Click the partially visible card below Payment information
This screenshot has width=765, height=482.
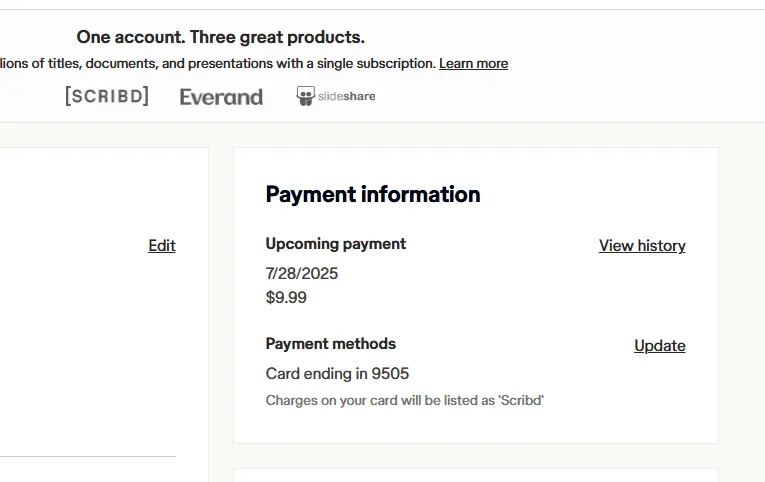click(x=476, y=475)
